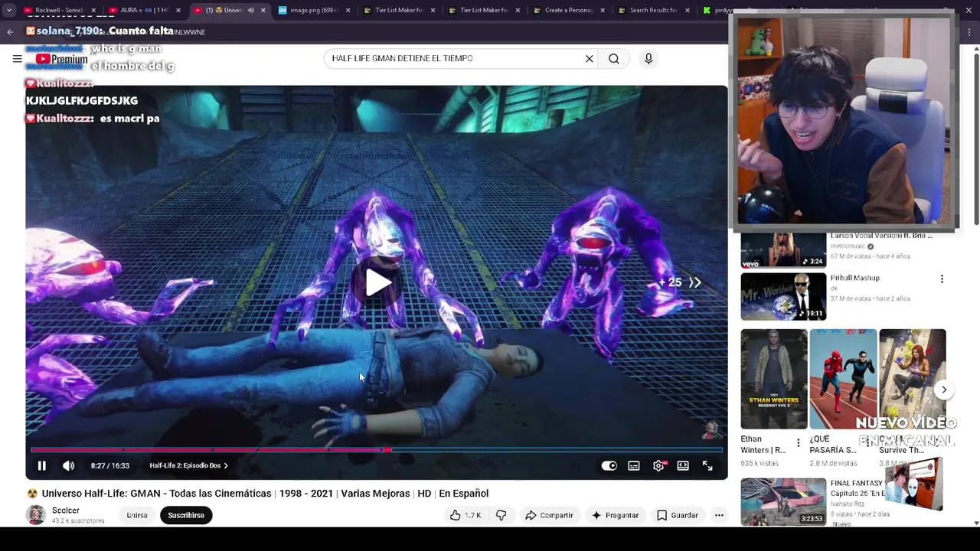The width and height of the screenshot is (980, 551).
Task: Mute the video using the speaker icon
Action: pyautogui.click(x=68, y=465)
